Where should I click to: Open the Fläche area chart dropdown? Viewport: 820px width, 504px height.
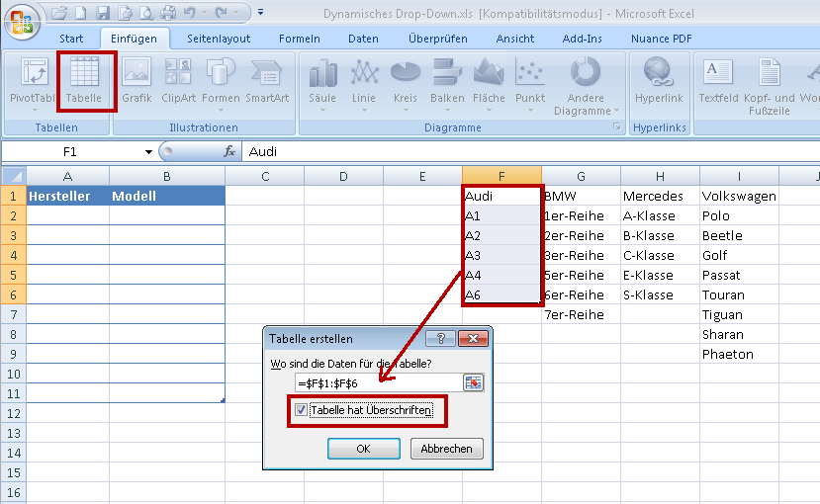(489, 111)
